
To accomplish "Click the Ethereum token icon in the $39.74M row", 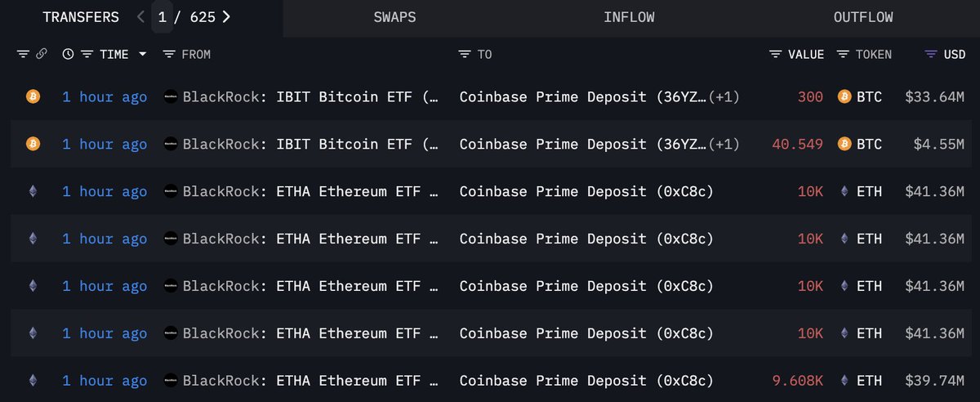I will (844, 381).
